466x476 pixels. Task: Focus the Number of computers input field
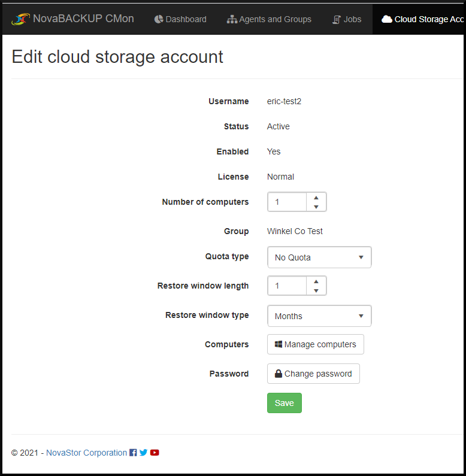[x=287, y=202]
